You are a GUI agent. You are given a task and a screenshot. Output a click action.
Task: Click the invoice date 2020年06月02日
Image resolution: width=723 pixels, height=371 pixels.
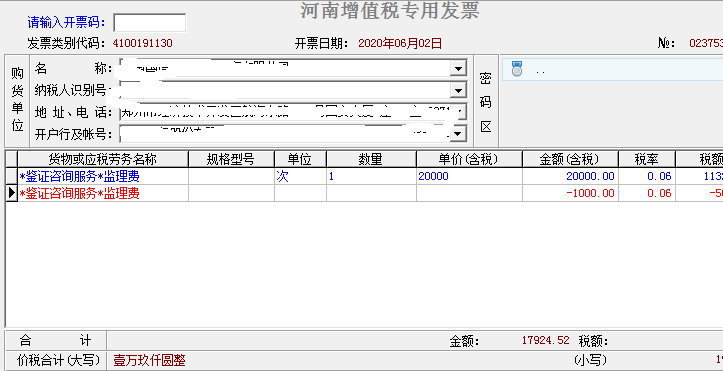click(x=400, y=43)
